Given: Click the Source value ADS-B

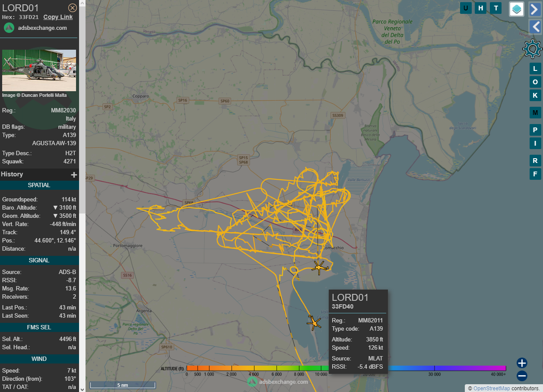Looking at the screenshot, I should click(67, 272).
